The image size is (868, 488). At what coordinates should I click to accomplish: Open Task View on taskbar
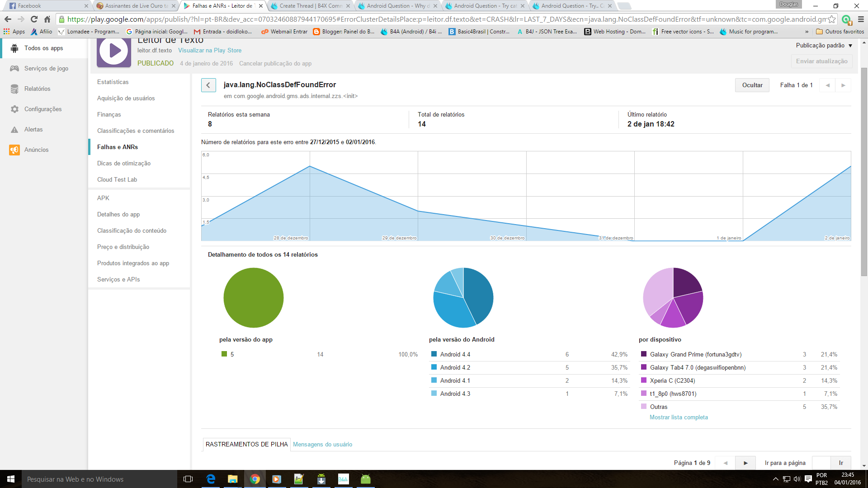pyautogui.click(x=188, y=479)
